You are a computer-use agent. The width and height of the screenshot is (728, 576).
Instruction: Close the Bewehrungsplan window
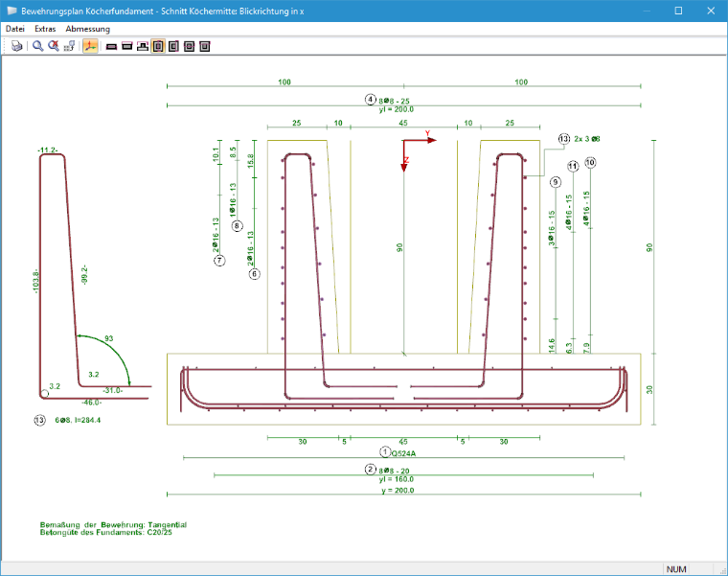(x=711, y=11)
